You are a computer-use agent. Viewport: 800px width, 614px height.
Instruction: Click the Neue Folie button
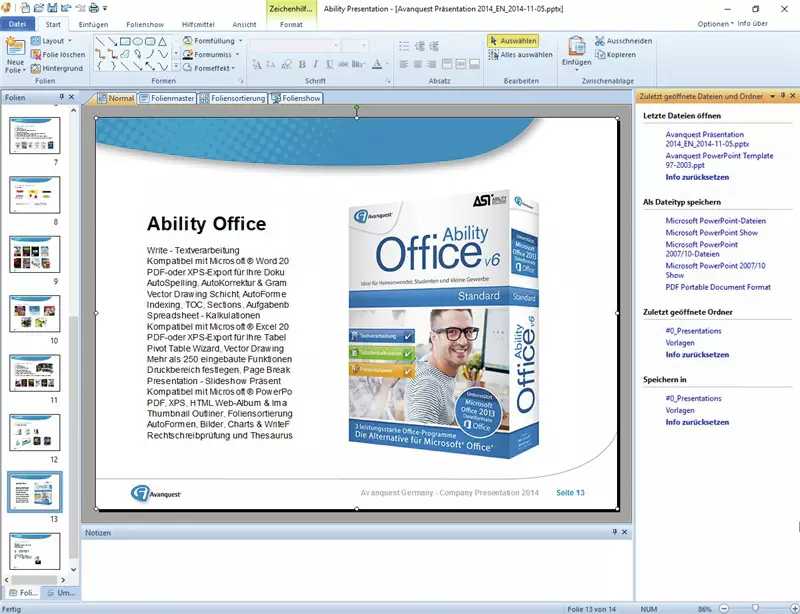coord(15,55)
